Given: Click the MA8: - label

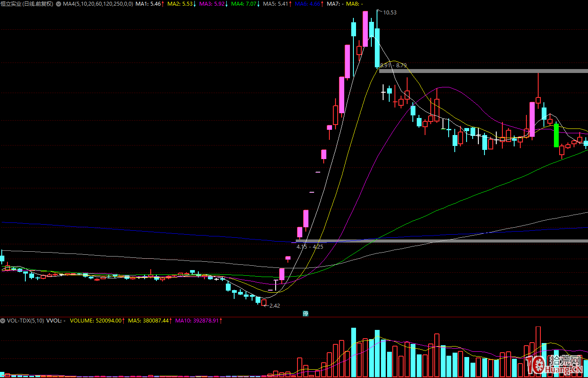Looking at the screenshot, I should click(354, 4).
